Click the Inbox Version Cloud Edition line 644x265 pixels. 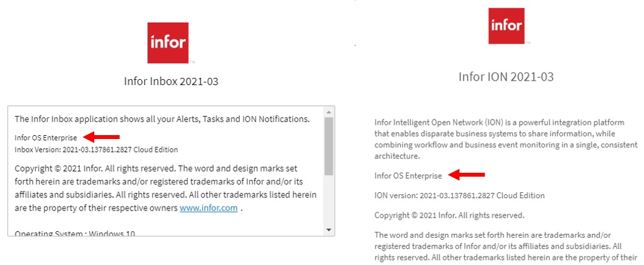click(x=96, y=149)
